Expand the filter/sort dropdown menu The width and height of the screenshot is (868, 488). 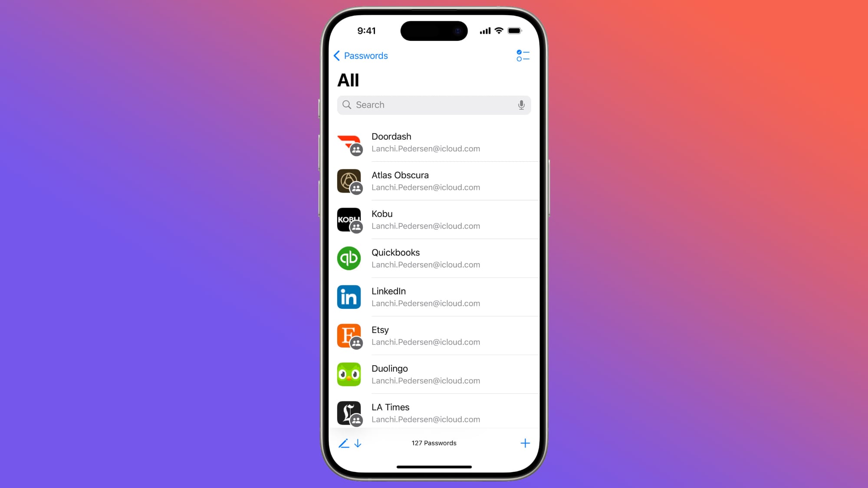click(x=522, y=56)
